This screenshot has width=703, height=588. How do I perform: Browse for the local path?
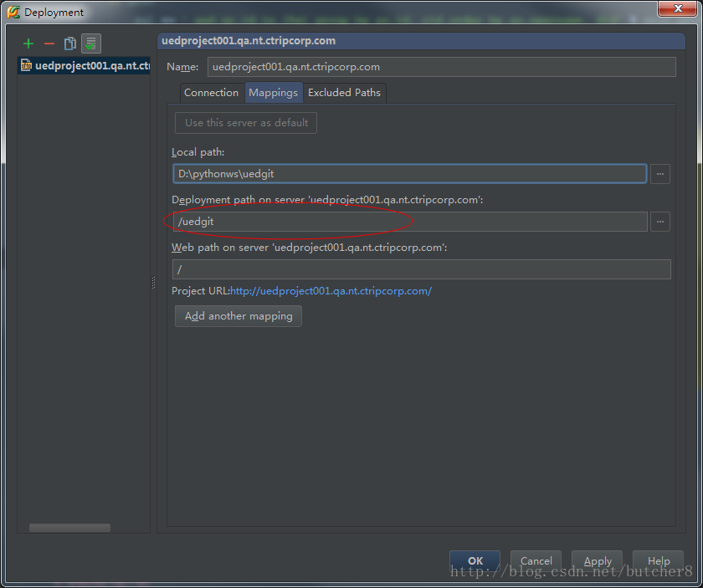(x=660, y=174)
